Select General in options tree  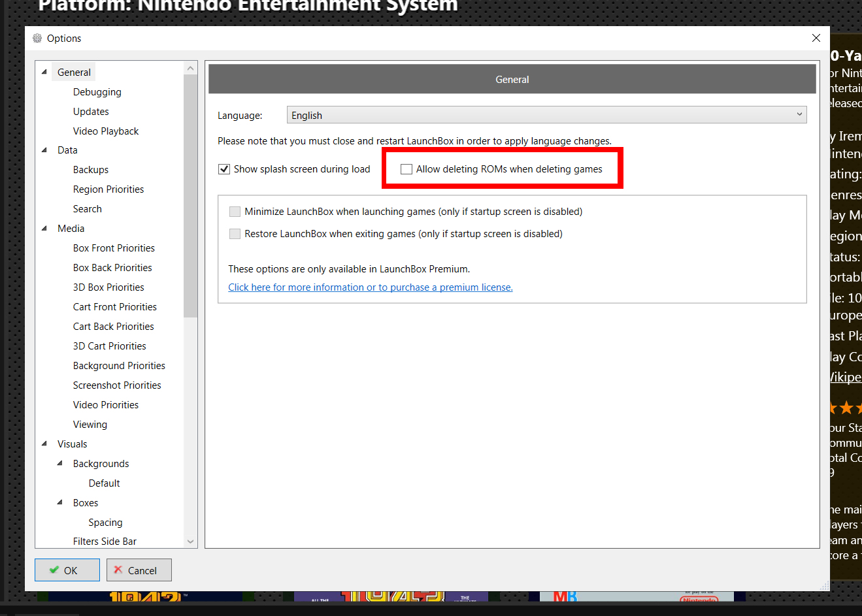[74, 73]
